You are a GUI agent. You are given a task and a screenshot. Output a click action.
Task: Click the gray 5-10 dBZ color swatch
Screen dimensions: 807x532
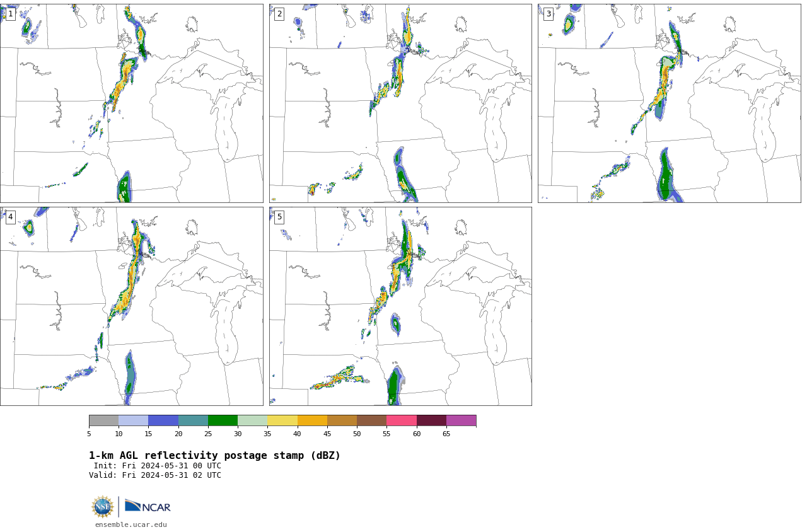pyautogui.click(x=103, y=420)
